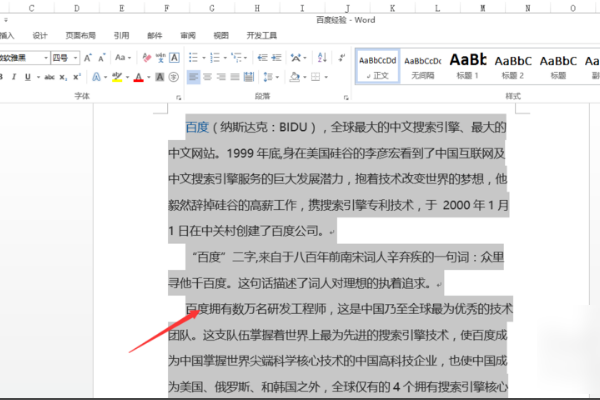Apply character border
The width and height of the screenshot is (600, 400).
174,58
